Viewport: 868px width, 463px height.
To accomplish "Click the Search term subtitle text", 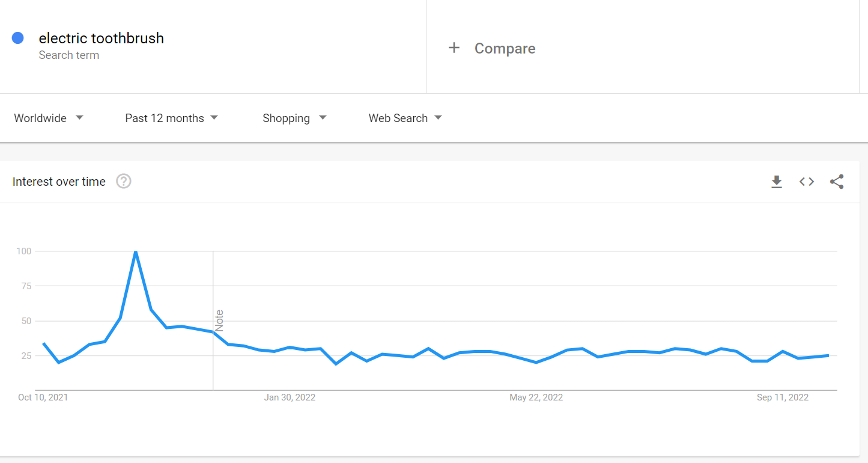I will pyautogui.click(x=69, y=55).
